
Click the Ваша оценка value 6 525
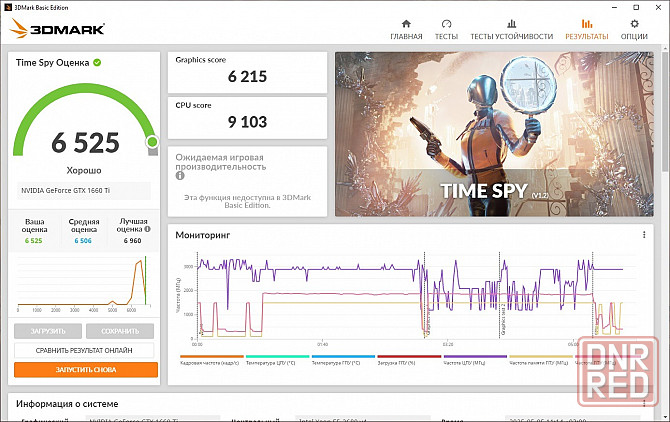pyautogui.click(x=33, y=240)
